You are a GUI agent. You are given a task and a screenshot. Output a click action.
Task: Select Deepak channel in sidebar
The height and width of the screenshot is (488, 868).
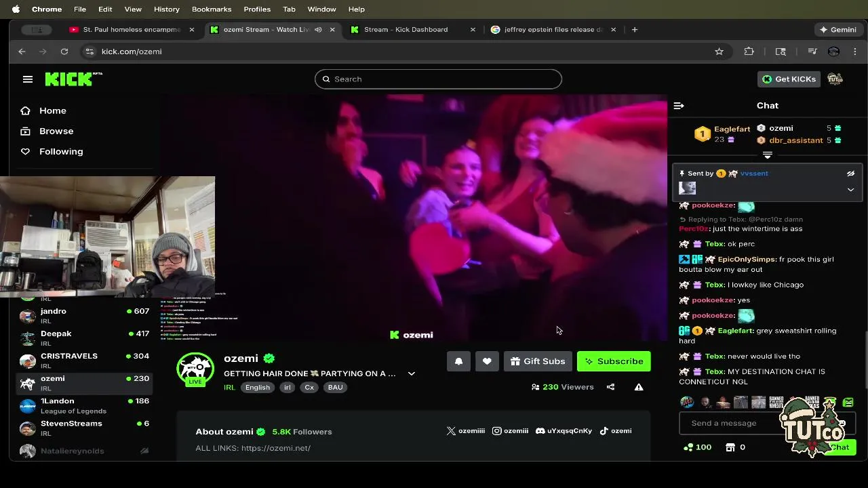pyautogui.click(x=84, y=338)
